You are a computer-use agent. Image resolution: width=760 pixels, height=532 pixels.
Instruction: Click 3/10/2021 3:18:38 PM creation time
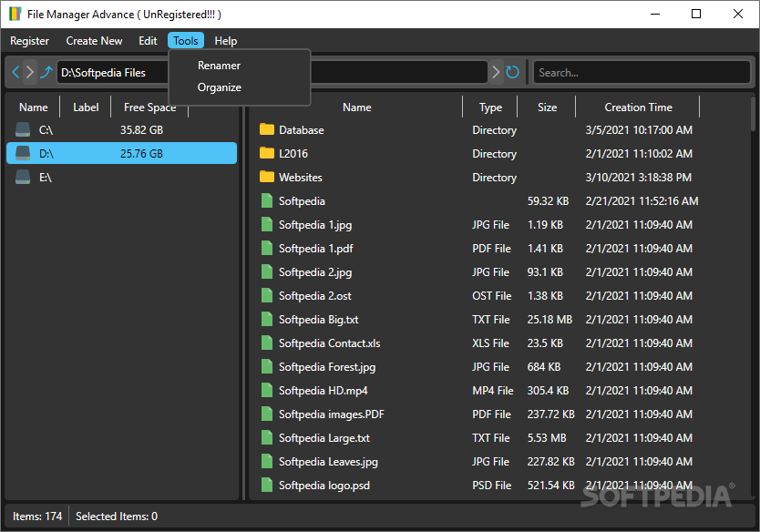[x=638, y=178]
